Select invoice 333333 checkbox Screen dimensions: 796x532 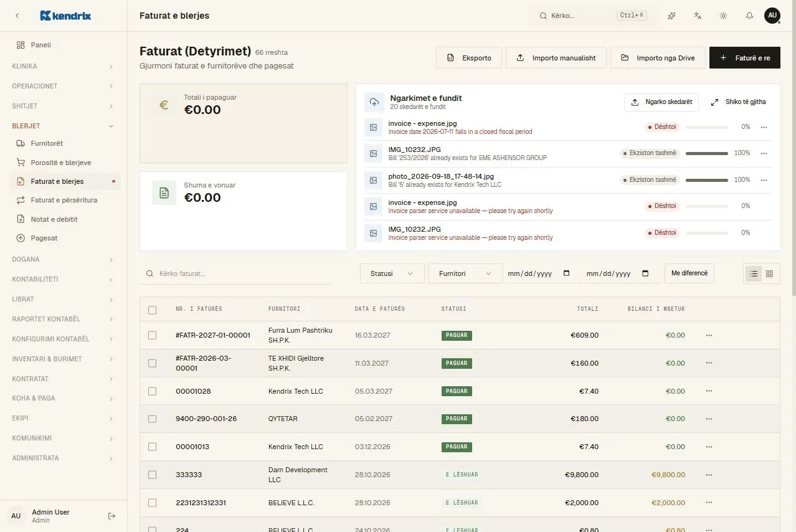point(152,475)
